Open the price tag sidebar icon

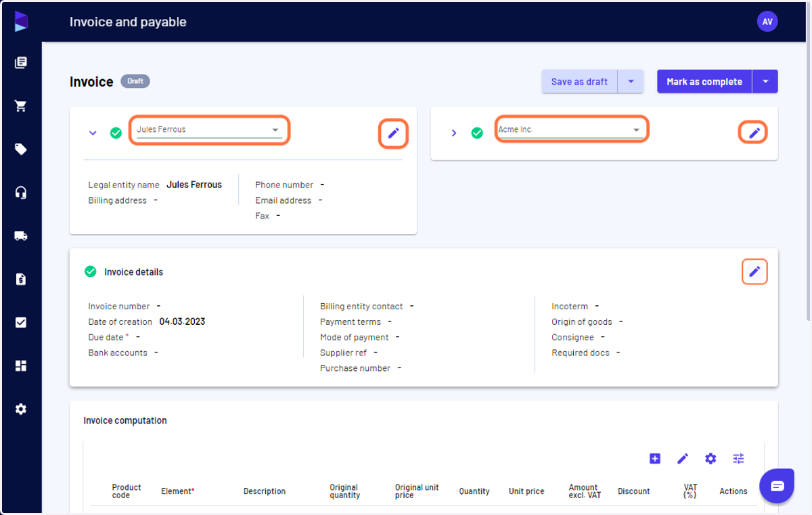coord(21,150)
